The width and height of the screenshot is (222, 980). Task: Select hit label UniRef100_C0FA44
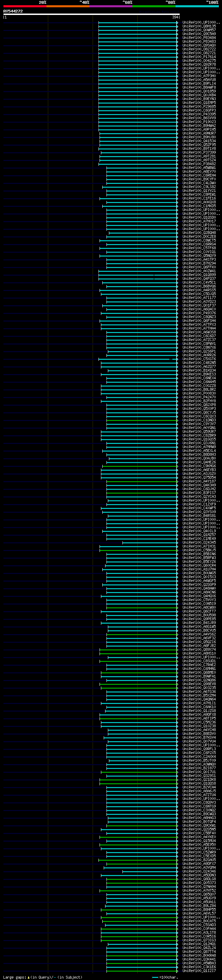pos(199,929)
